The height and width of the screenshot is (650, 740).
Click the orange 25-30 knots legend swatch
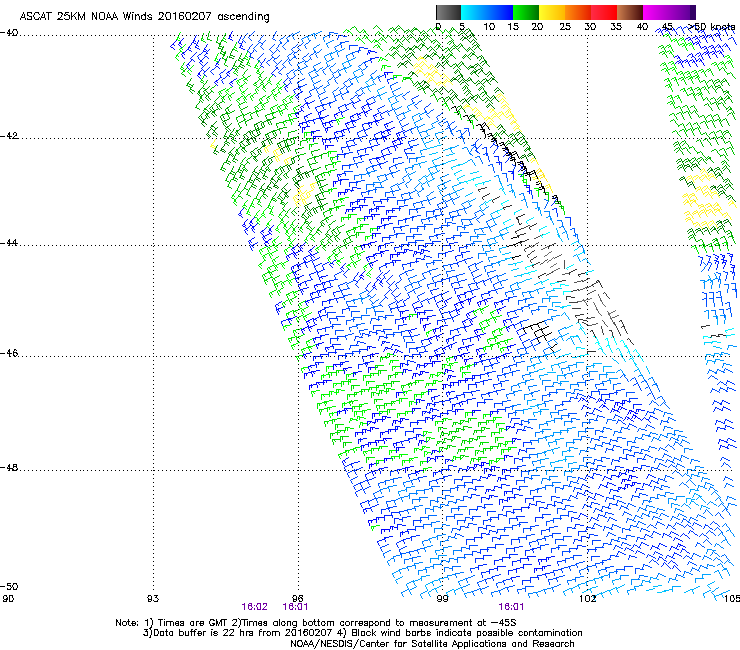[x=578, y=12]
